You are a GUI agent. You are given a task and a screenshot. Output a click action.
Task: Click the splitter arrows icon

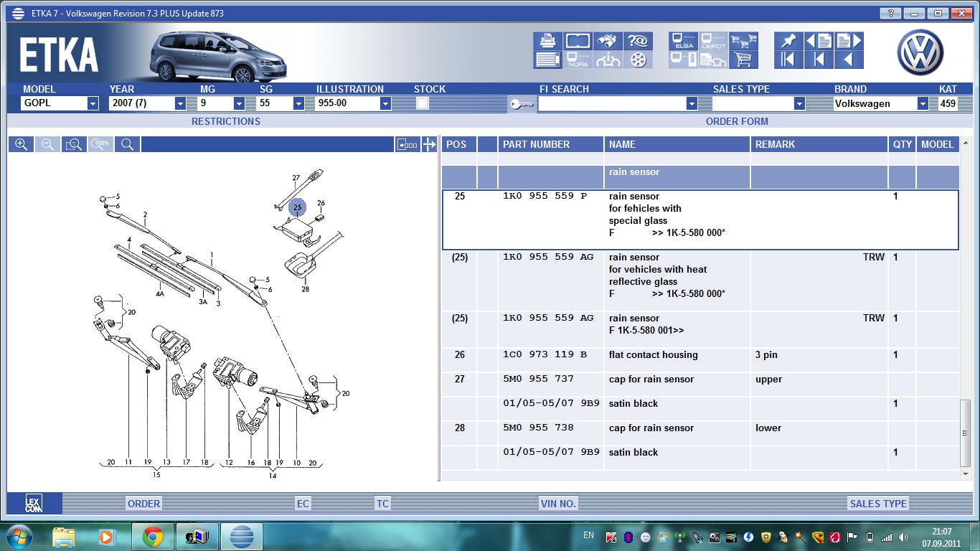coord(429,144)
